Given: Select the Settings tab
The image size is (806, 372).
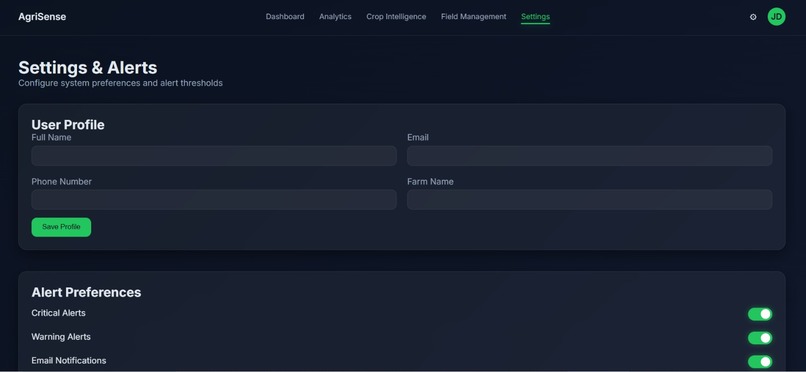Looking at the screenshot, I should (535, 17).
